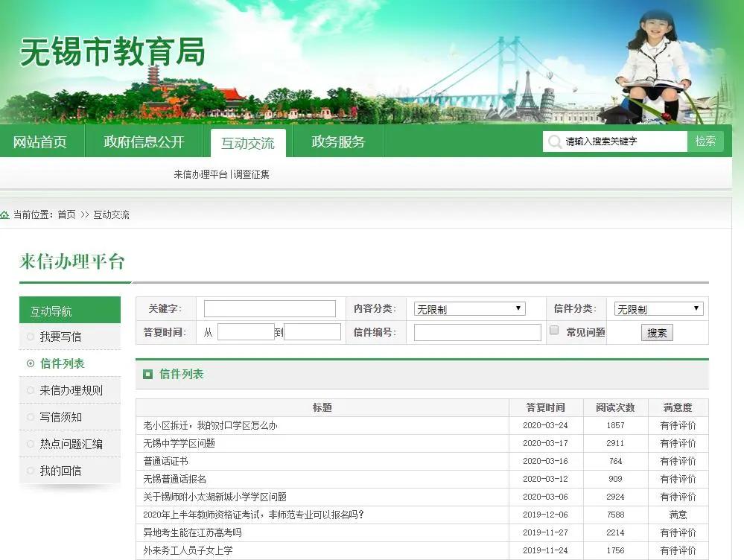The width and height of the screenshot is (744, 560).
Task: Toggle the checkbox left of 常见问题 label
Action: [553, 330]
